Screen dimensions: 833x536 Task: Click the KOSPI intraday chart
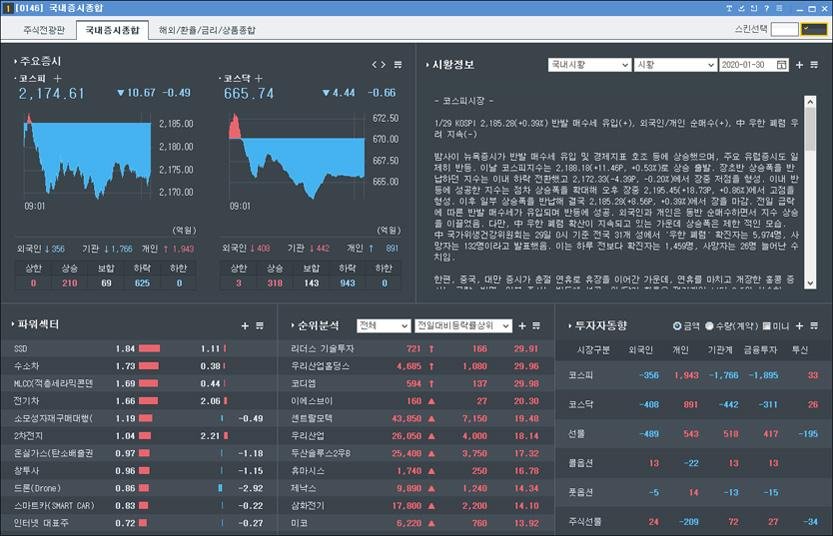pyautogui.click(x=87, y=158)
